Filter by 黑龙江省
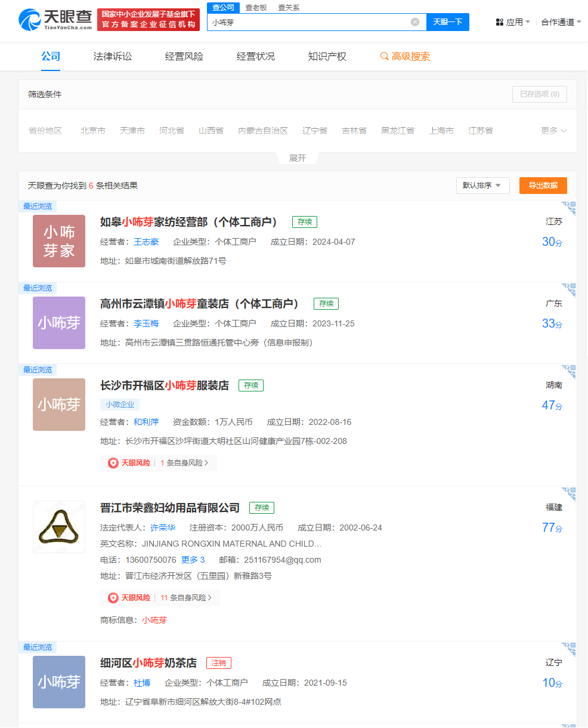Screen dimensions: 588x728 click(398, 131)
